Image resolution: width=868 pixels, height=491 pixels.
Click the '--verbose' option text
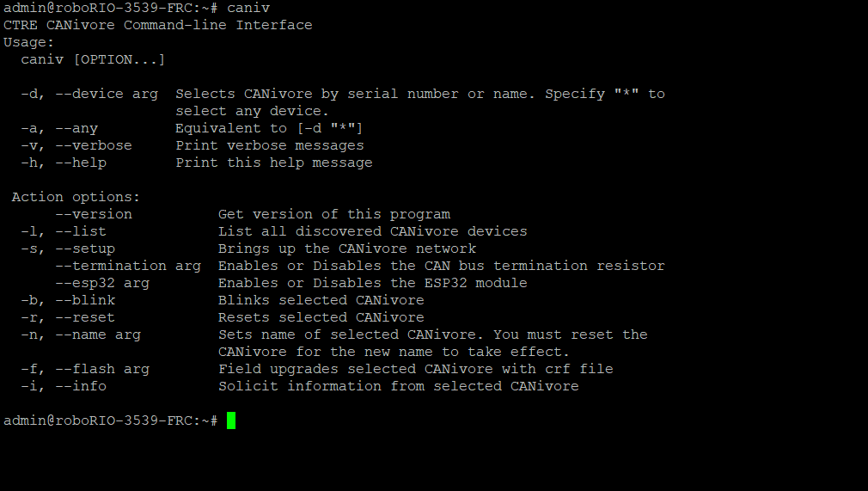pyautogui.click(x=95, y=145)
